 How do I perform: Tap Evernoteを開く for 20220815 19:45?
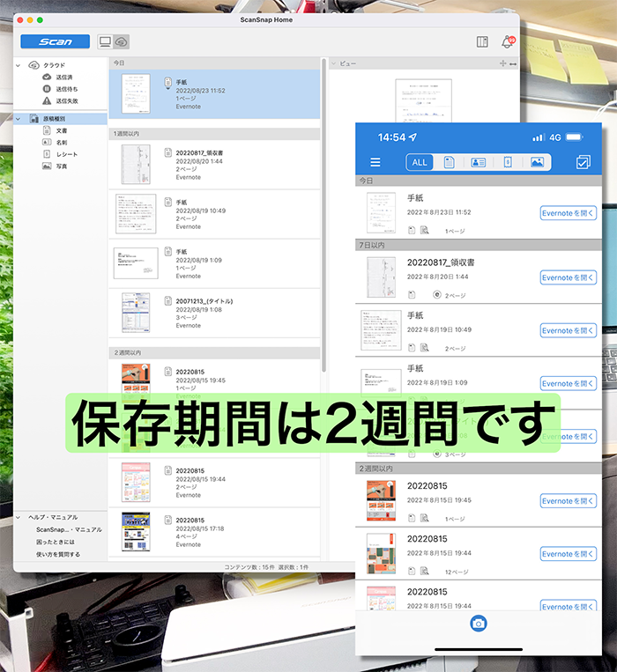point(569,501)
